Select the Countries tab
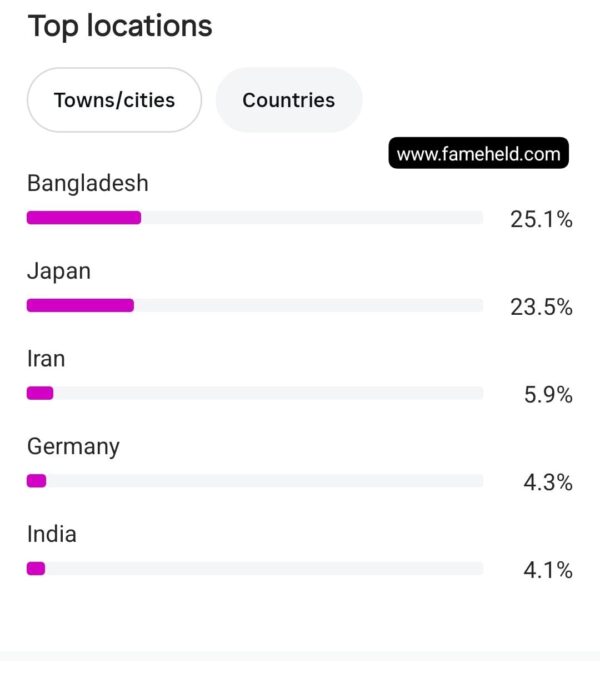The height and width of the screenshot is (674, 600). pyautogui.click(x=289, y=100)
